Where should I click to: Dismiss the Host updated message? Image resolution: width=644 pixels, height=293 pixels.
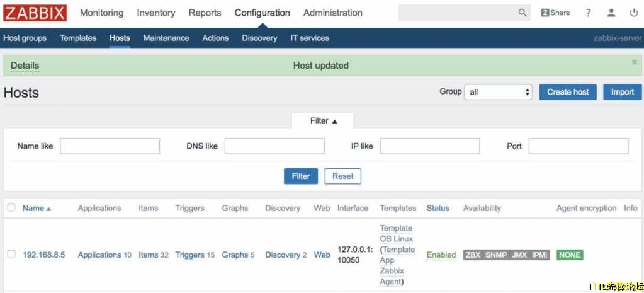tap(635, 62)
